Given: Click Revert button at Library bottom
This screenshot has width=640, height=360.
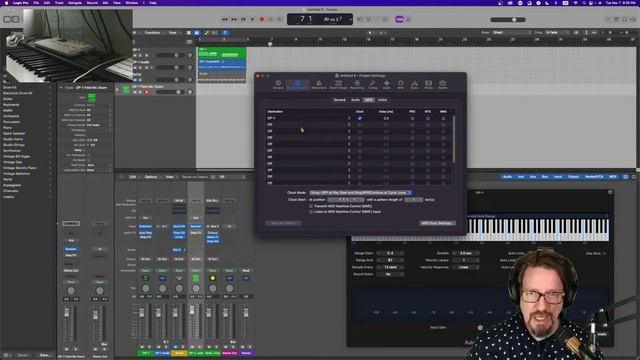Looking at the screenshot, I should 23,355.
